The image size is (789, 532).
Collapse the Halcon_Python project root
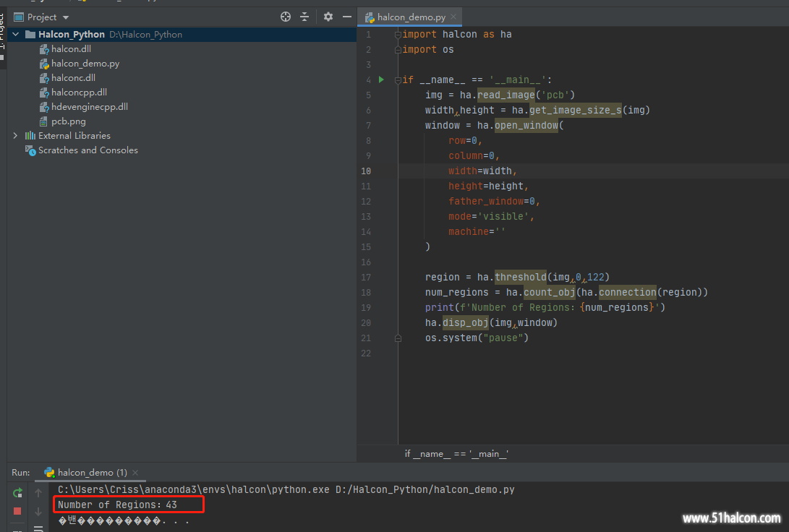(16, 34)
